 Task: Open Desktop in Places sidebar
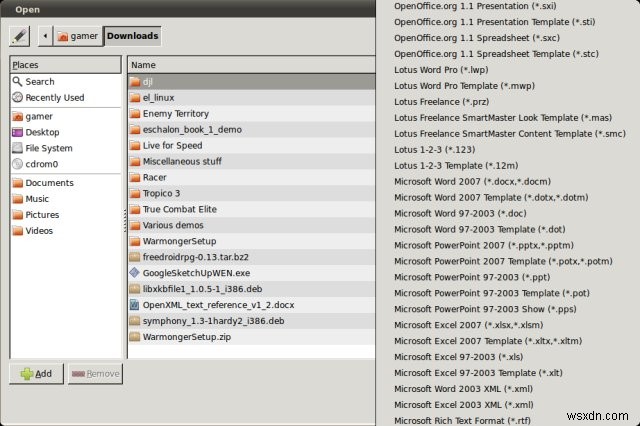point(66,132)
